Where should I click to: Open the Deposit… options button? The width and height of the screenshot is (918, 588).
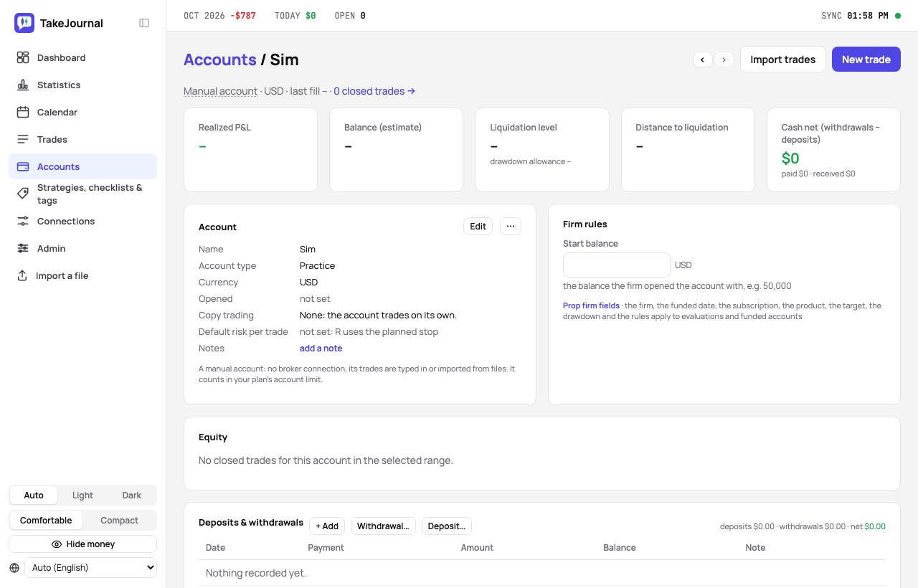pyautogui.click(x=447, y=526)
